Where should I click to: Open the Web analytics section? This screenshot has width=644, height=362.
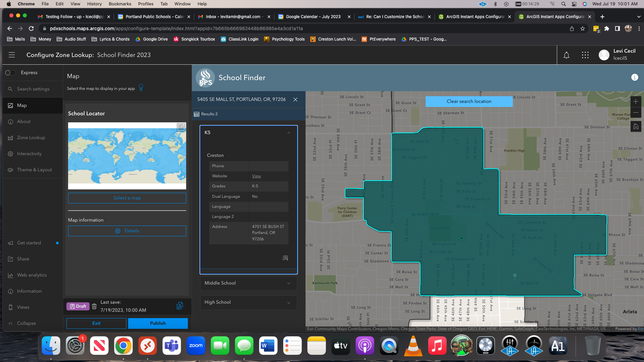[32, 275]
